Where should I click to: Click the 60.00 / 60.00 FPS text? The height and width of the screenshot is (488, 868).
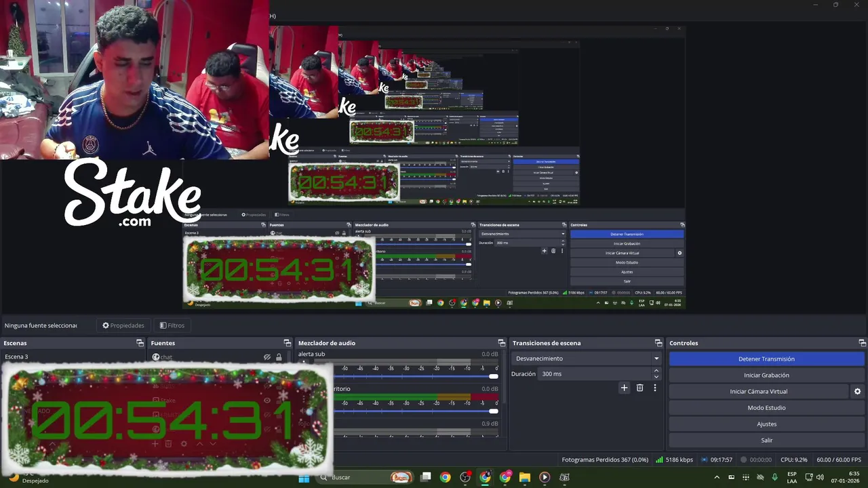(x=839, y=460)
